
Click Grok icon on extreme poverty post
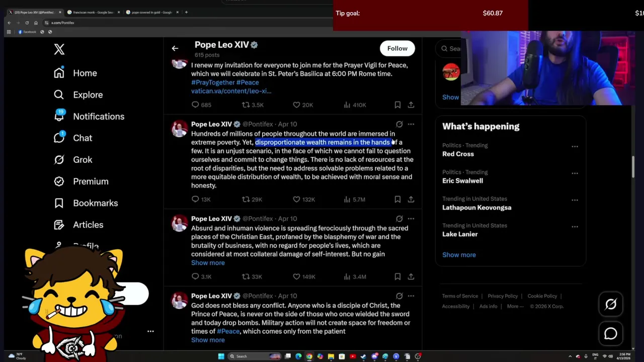(x=399, y=124)
